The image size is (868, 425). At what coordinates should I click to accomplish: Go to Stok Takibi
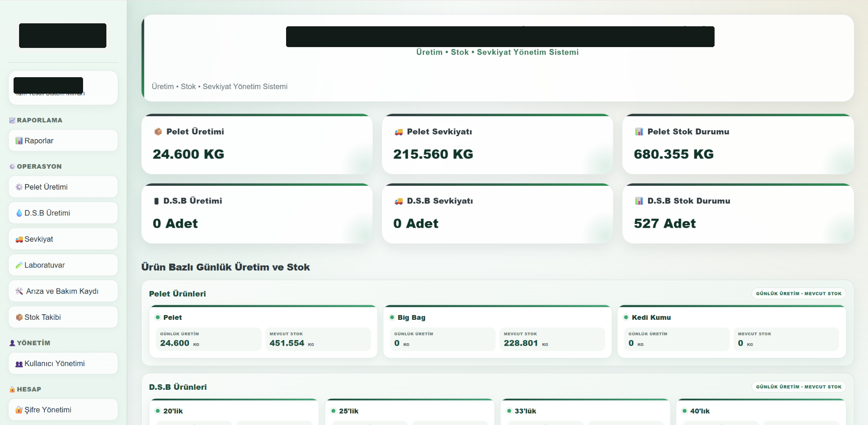pos(63,317)
